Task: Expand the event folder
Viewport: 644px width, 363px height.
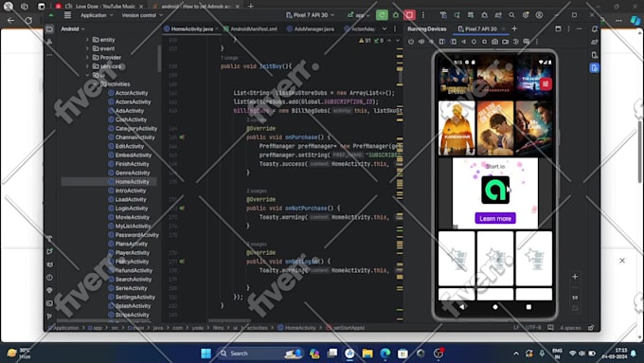Action: coord(87,48)
